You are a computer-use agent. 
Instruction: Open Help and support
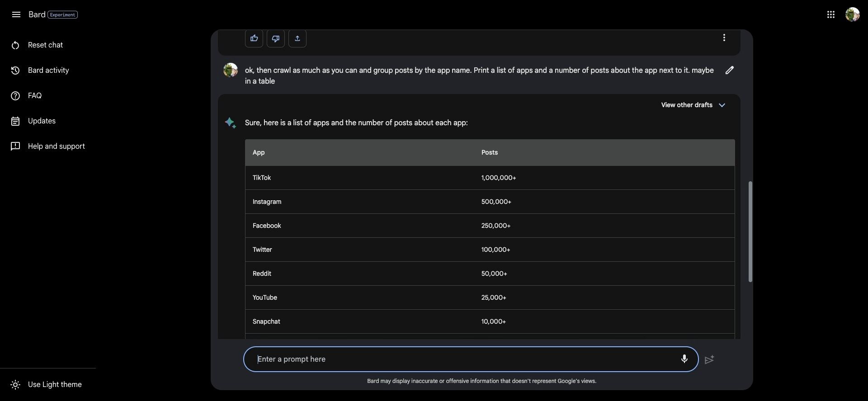point(57,146)
